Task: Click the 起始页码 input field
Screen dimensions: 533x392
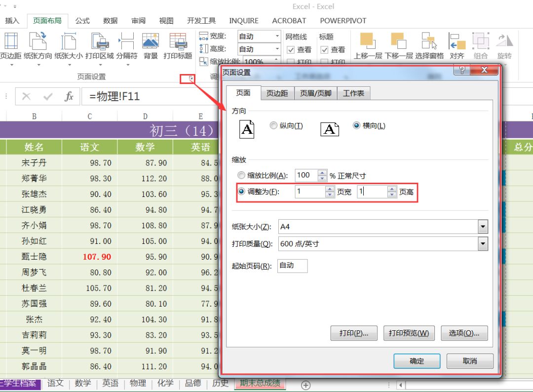Action: point(292,266)
